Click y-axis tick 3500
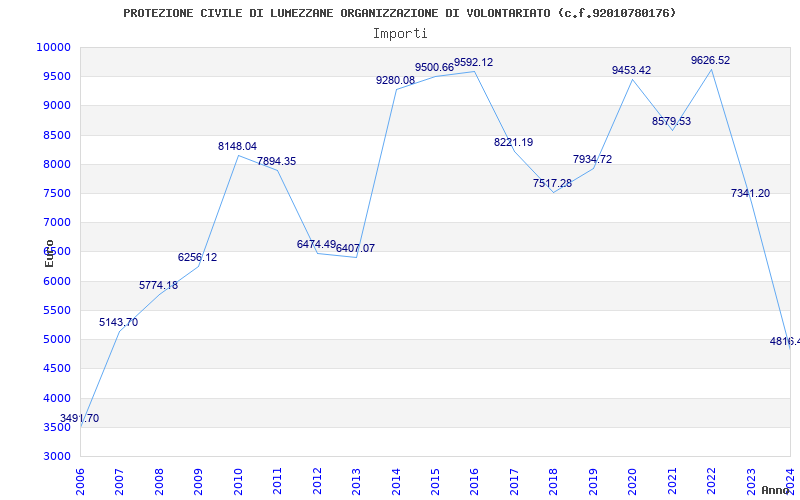This screenshot has height=500, width=800. coord(56,427)
